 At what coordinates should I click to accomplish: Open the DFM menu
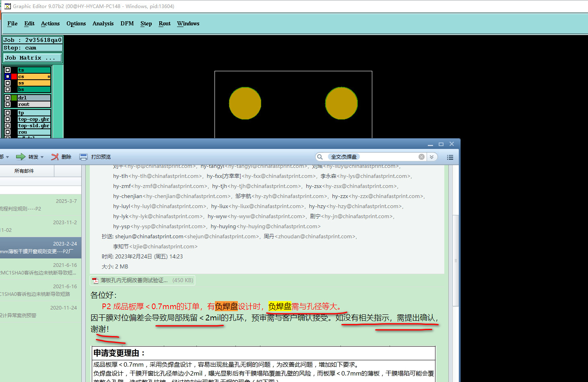coord(127,24)
